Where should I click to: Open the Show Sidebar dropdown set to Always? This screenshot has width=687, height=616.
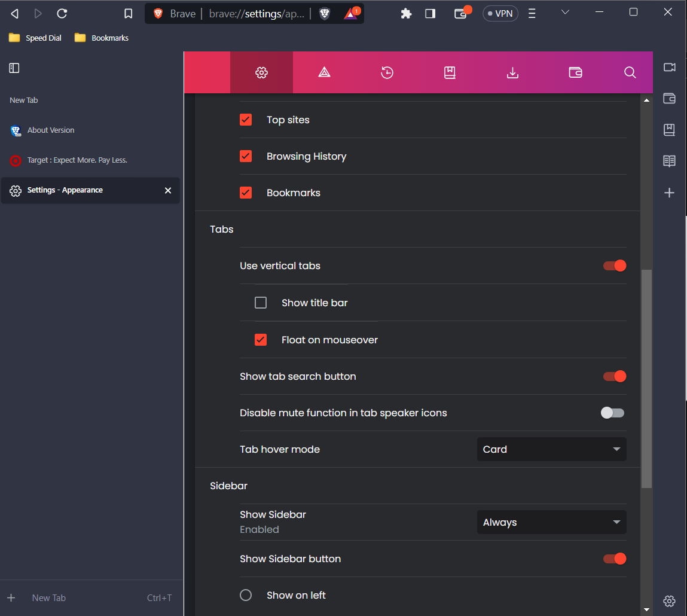(x=551, y=522)
